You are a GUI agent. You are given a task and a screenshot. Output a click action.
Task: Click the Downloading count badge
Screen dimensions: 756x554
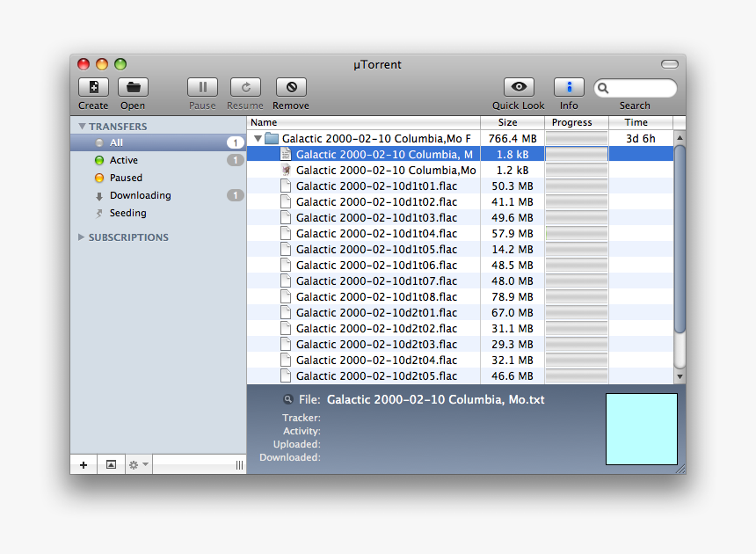[236, 195]
